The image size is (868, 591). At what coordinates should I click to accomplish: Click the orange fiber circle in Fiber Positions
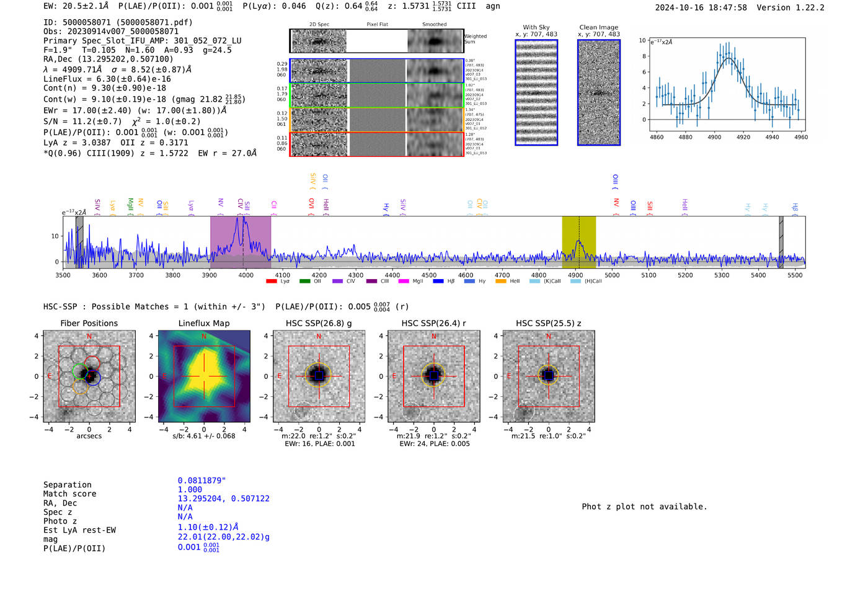(80, 386)
